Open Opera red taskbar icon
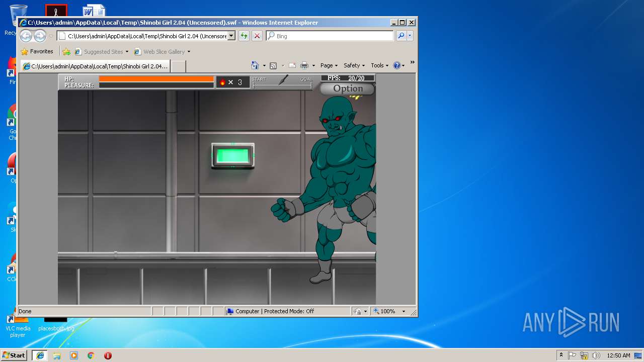The width and height of the screenshot is (644, 362). (108, 355)
